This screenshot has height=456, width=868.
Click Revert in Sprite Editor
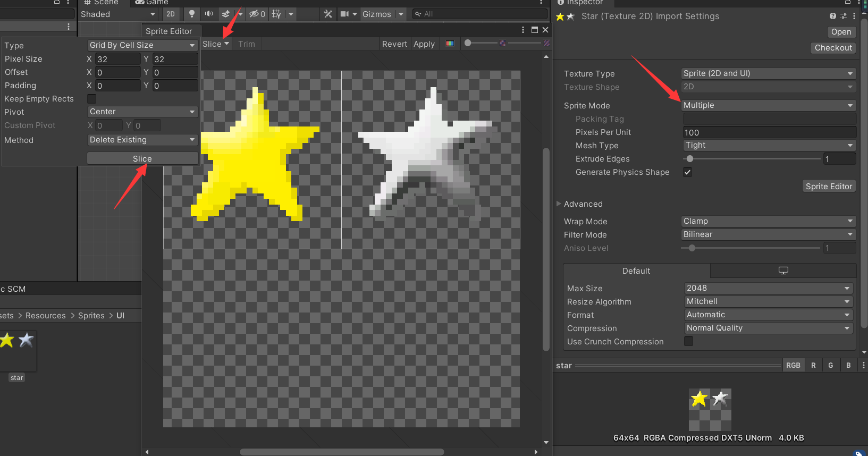(394, 44)
